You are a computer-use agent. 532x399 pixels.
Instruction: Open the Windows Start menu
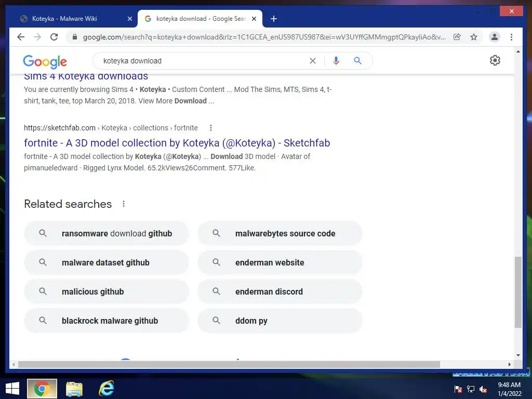coord(12,389)
